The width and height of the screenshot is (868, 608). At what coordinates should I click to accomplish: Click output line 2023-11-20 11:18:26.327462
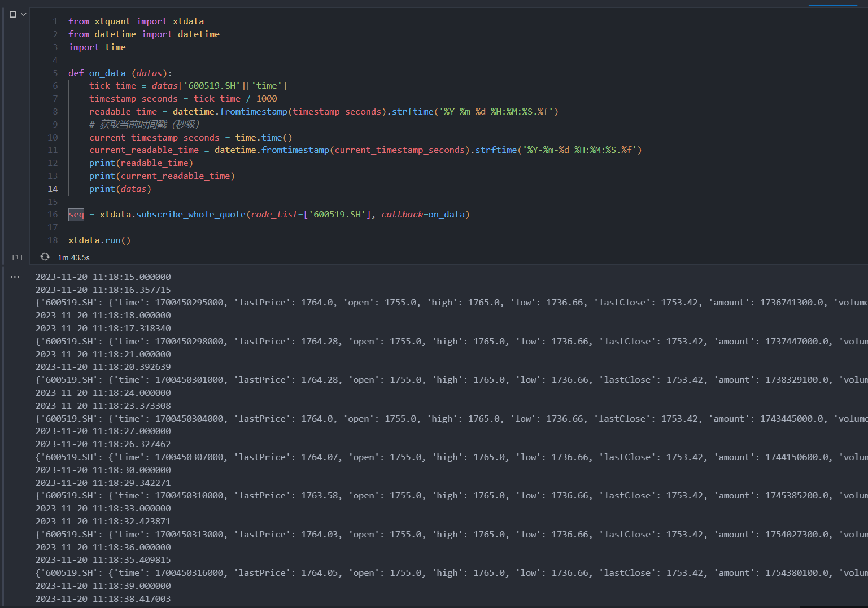pyautogui.click(x=103, y=444)
